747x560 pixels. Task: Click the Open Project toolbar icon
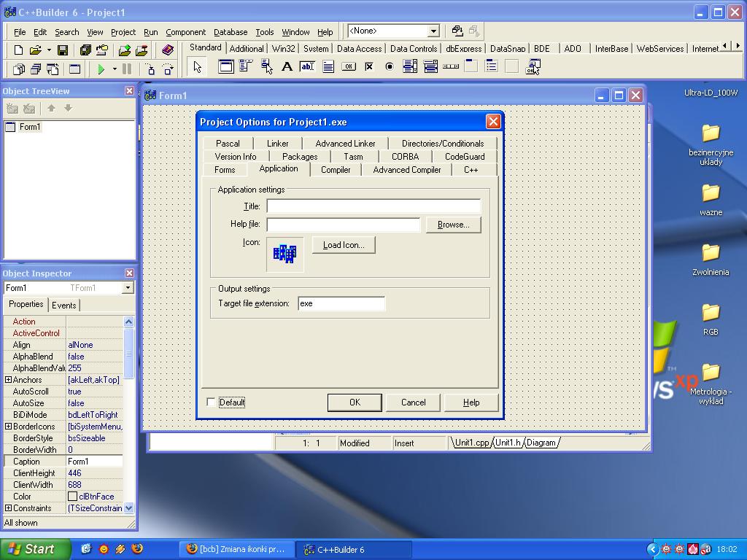(x=102, y=50)
